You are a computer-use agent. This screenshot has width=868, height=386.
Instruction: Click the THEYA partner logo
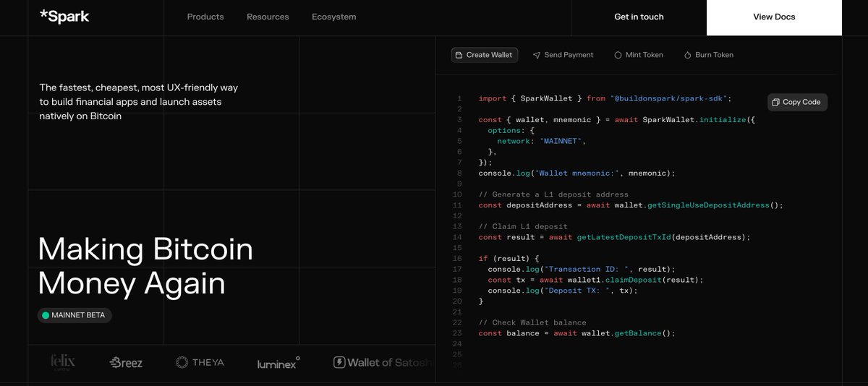point(200,362)
